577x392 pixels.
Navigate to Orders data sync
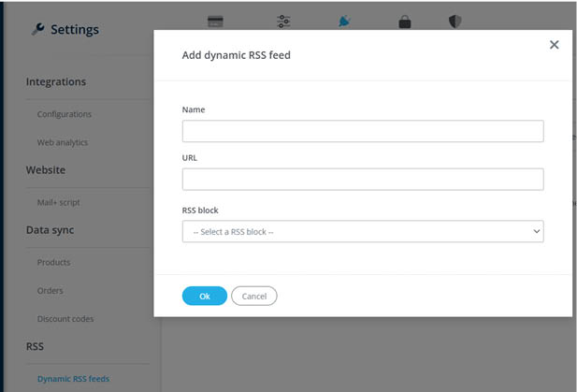click(x=50, y=291)
